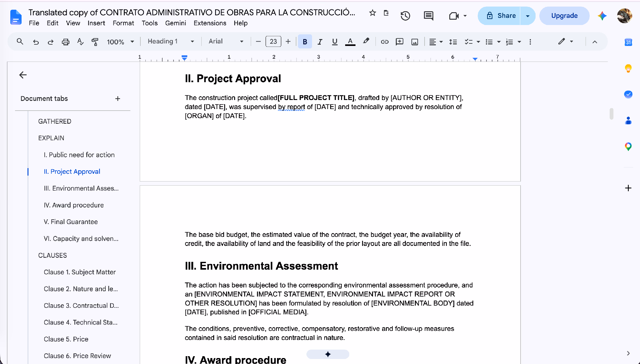
Task: Star this document
Action: click(x=372, y=13)
